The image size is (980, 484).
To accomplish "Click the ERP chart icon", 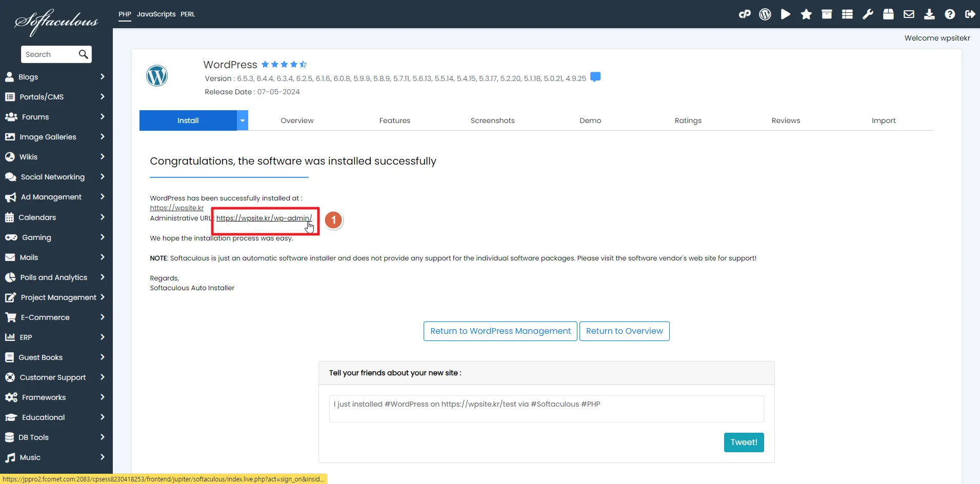I will pyautogui.click(x=10, y=337).
